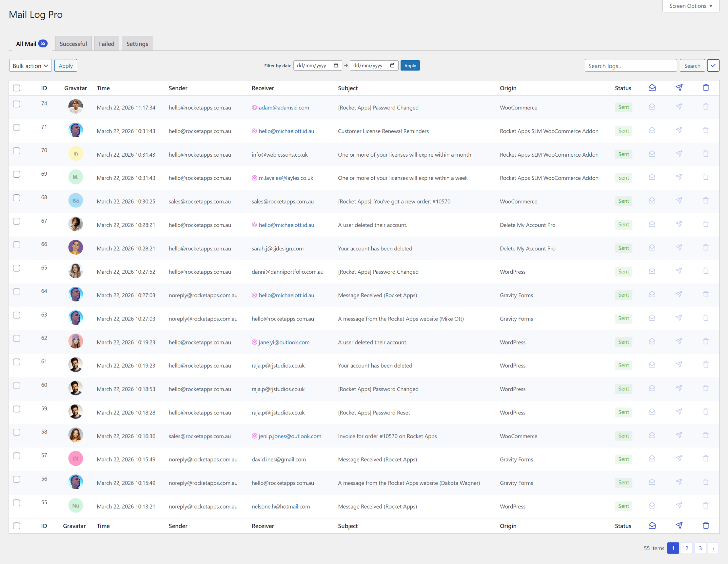The width and height of the screenshot is (728, 564).
Task: Open the Settings tab
Action: point(137,43)
